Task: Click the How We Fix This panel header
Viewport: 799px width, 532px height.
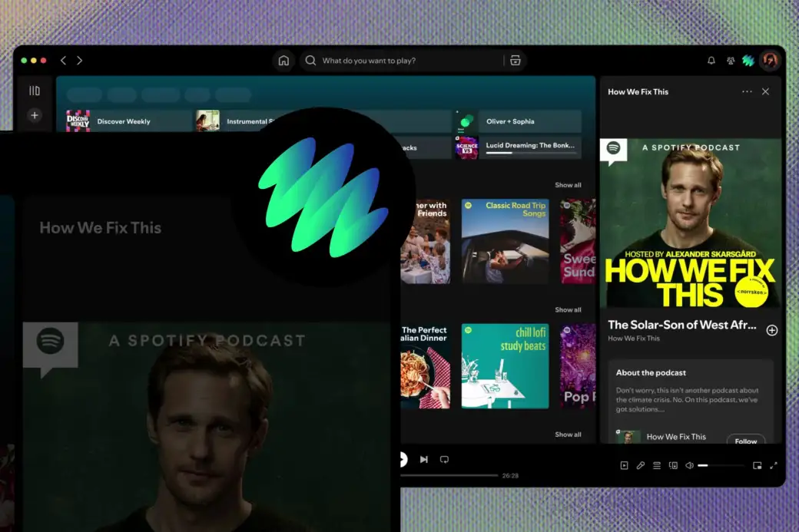Action: (x=638, y=91)
